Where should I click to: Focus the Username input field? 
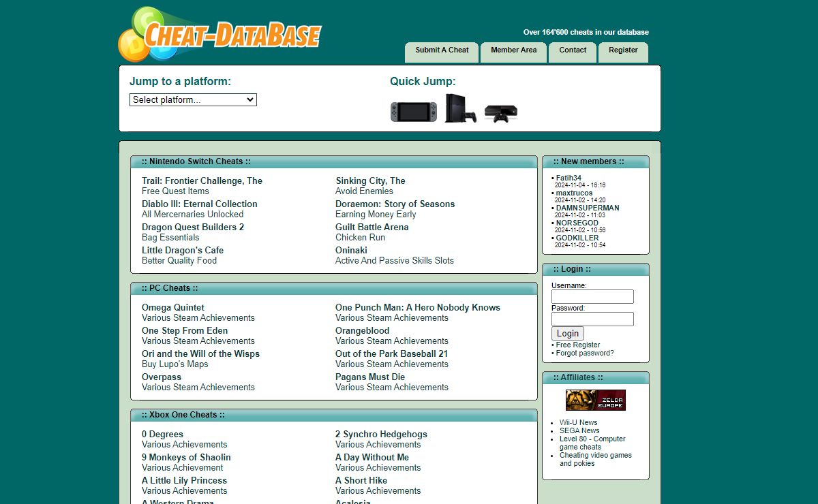[x=592, y=296]
